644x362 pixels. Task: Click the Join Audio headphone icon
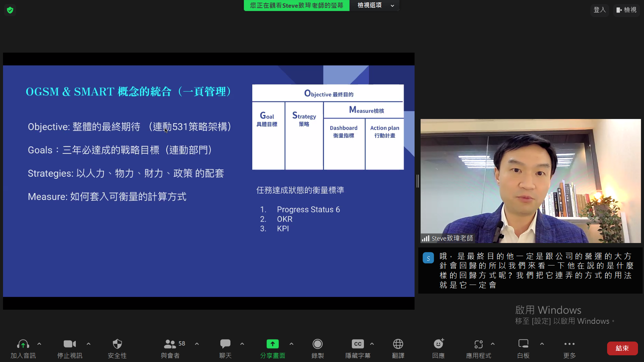pyautogui.click(x=23, y=344)
